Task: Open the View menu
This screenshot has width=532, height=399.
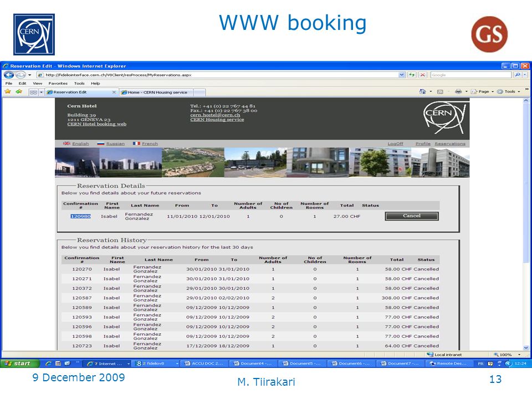Action: point(37,84)
